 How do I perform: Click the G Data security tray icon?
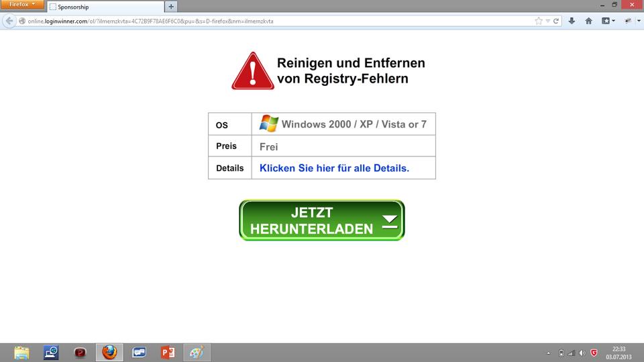(594, 353)
